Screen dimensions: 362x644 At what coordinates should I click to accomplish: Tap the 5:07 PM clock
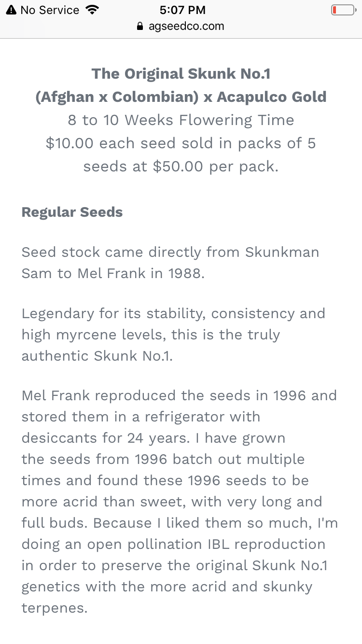182,10
